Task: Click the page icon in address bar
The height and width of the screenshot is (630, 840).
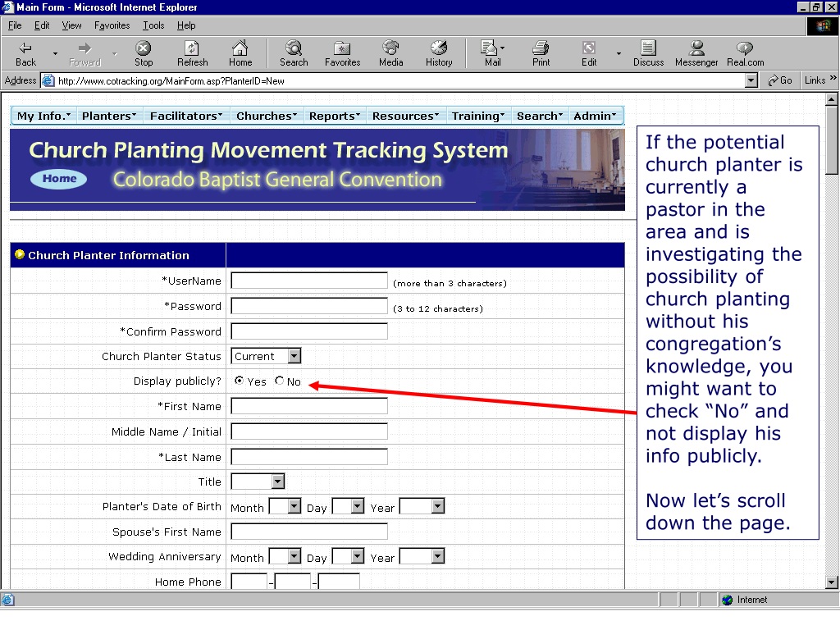Action: point(48,81)
